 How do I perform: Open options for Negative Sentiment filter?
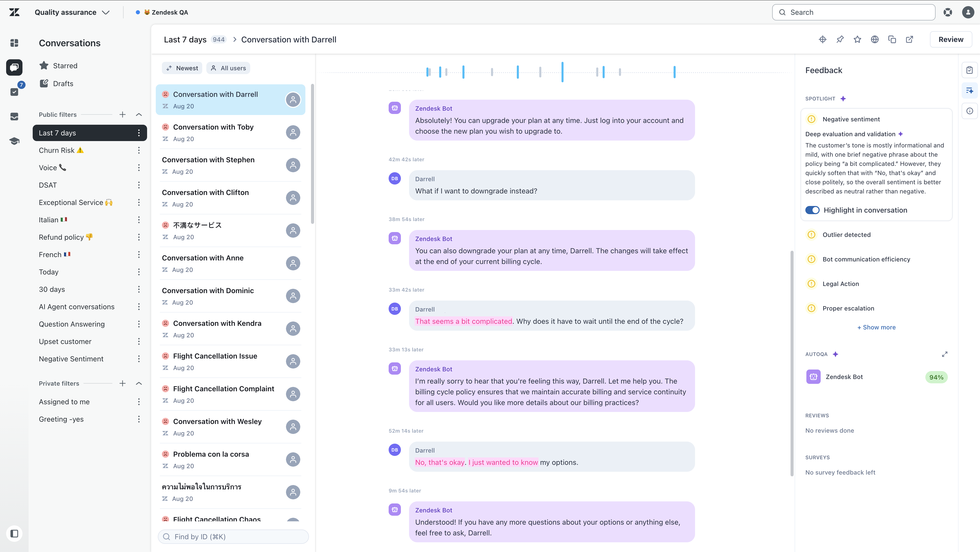[139, 359]
